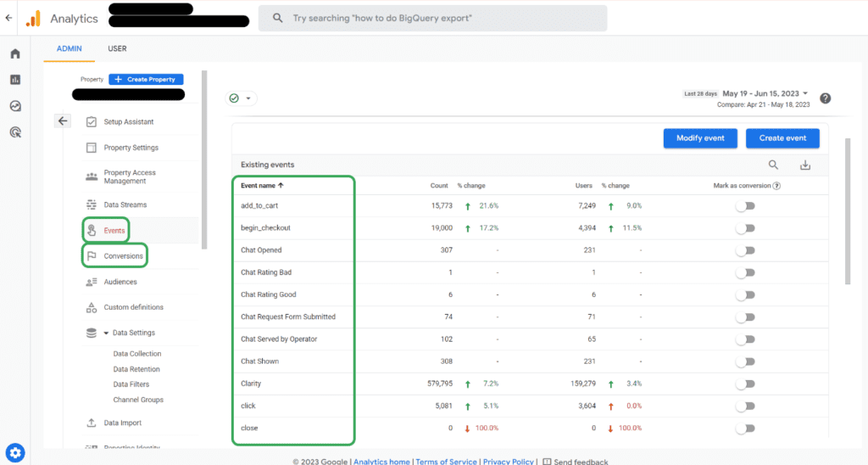Screen dimensions: 868x465
Task: Click the Analytics logo icon
Action: [x=33, y=19]
